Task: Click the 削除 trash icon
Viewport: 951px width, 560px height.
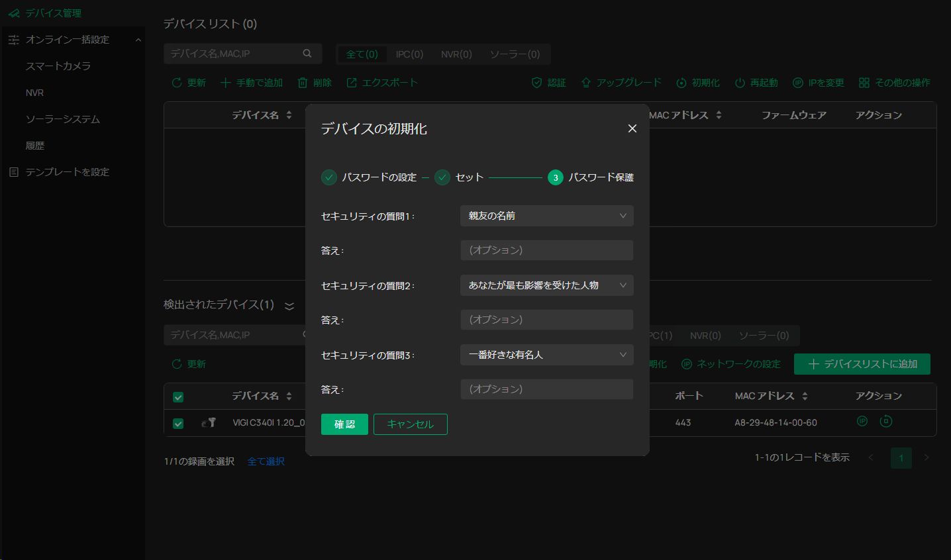Action: pyautogui.click(x=303, y=83)
